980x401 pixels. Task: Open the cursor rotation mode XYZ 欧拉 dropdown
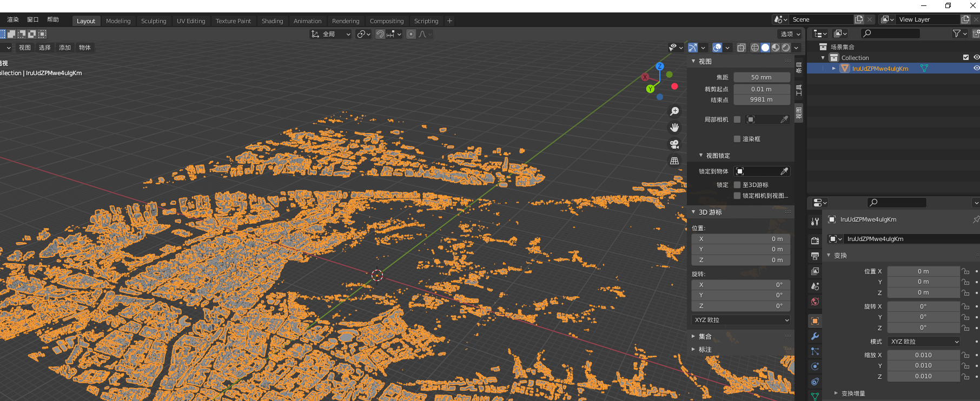741,320
